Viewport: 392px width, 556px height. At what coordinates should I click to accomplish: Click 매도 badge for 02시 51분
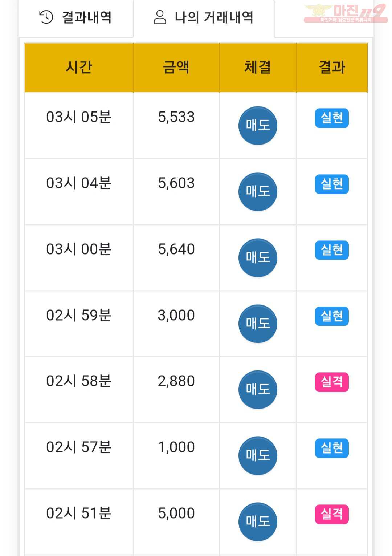(x=258, y=522)
